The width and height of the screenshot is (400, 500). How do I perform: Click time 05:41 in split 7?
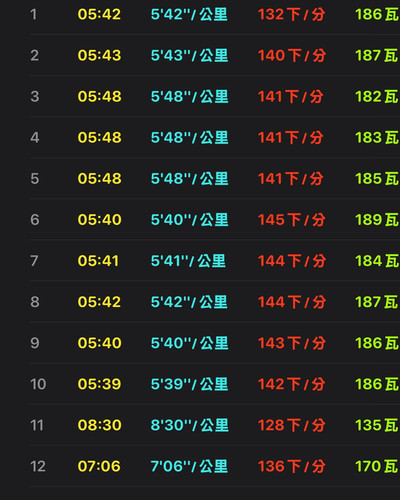(x=98, y=261)
